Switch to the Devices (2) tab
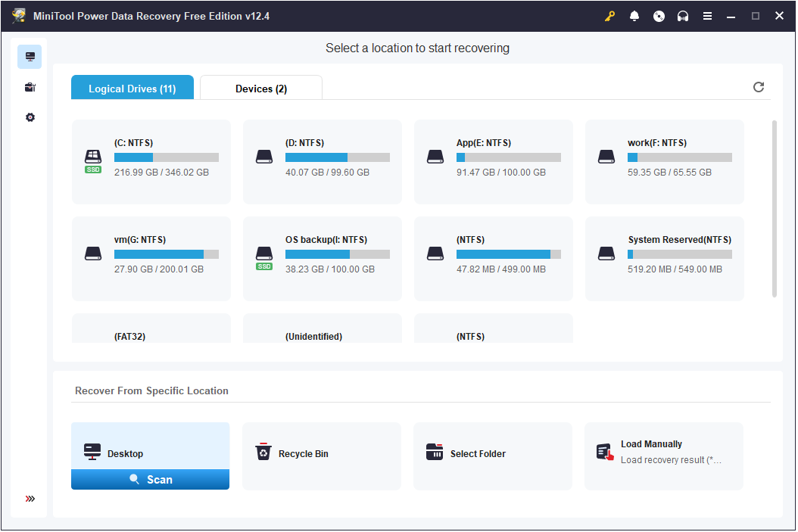The image size is (798, 532). (x=261, y=88)
